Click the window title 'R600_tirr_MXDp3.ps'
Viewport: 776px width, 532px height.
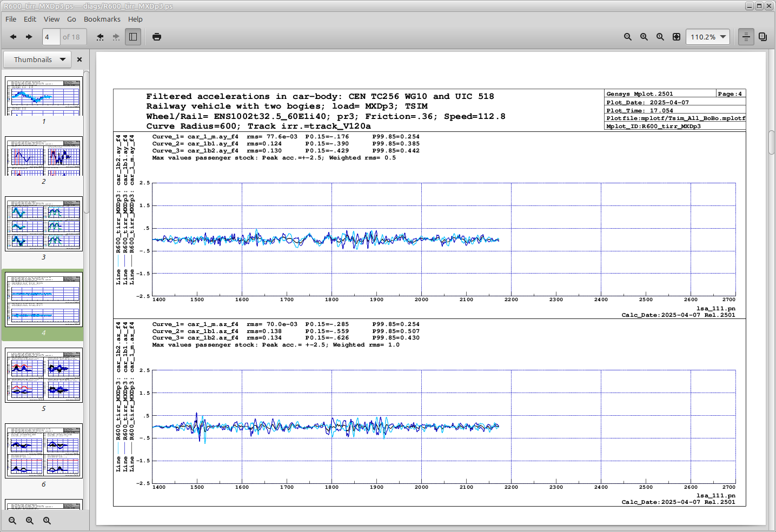click(88, 6)
